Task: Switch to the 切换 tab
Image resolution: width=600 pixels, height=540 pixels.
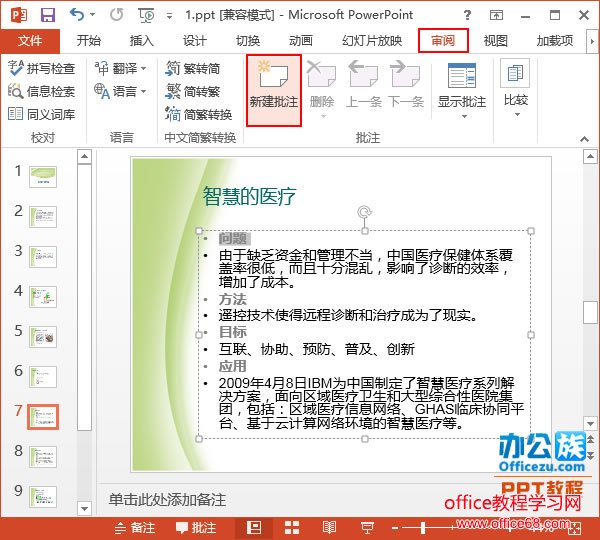Action: (x=248, y=41)
